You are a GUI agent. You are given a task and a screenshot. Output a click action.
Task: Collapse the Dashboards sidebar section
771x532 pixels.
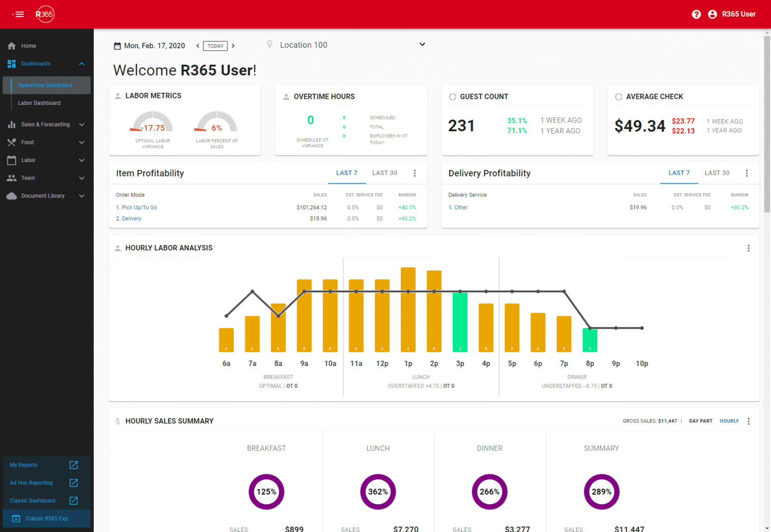(x=81, y=64)
